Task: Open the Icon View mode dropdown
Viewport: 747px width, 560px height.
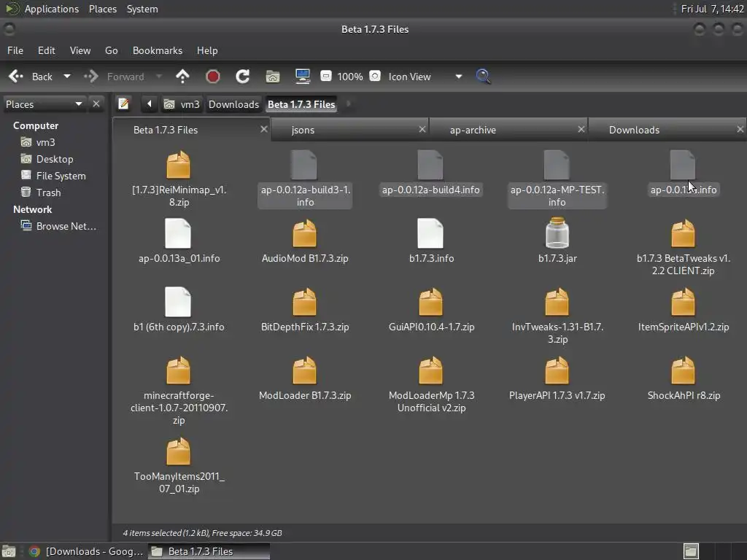Action: pyautogui.click(x=425, y=77)
